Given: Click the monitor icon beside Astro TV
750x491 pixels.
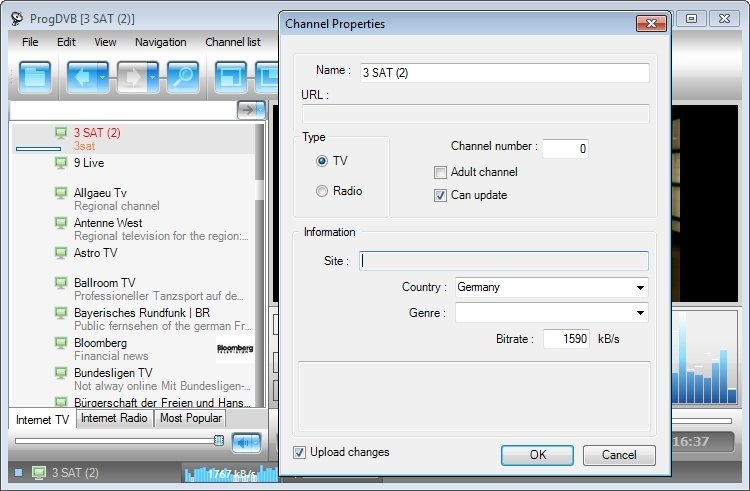Looking at the screenshot, I should pyautogui.click(x=61, y=253).
